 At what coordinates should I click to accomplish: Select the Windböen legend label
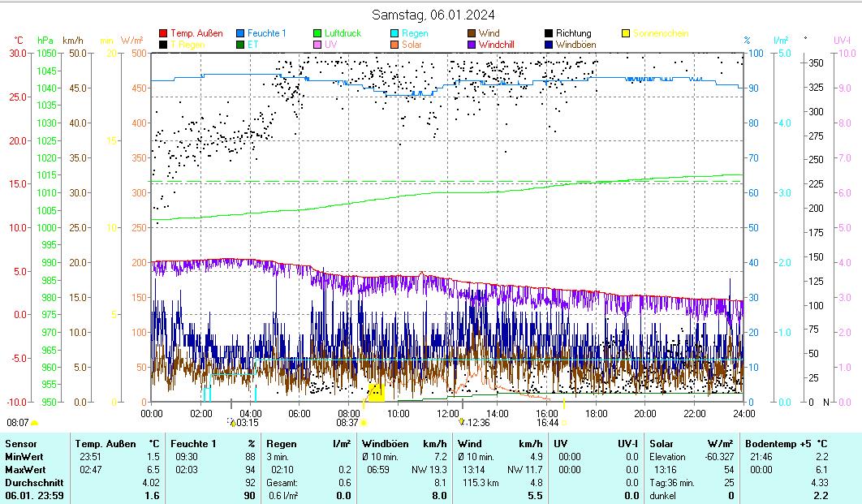coord(575,45)
